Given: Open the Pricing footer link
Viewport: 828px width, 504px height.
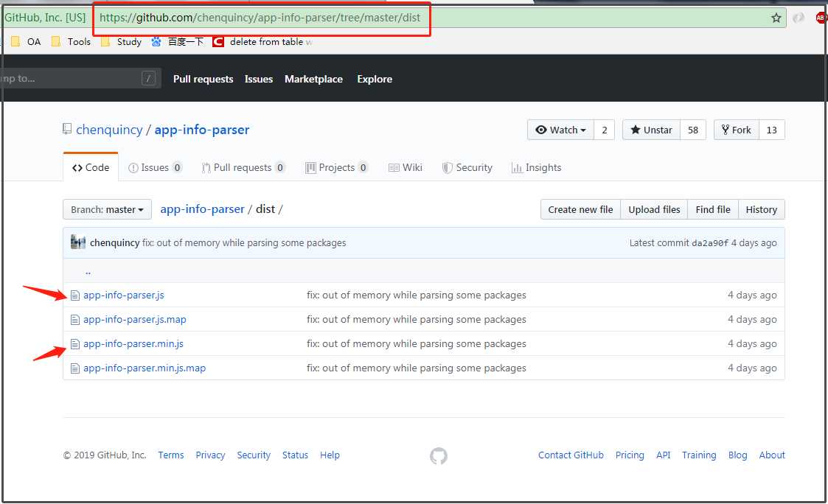Looking at the screenshot, I should pos(630,455).
